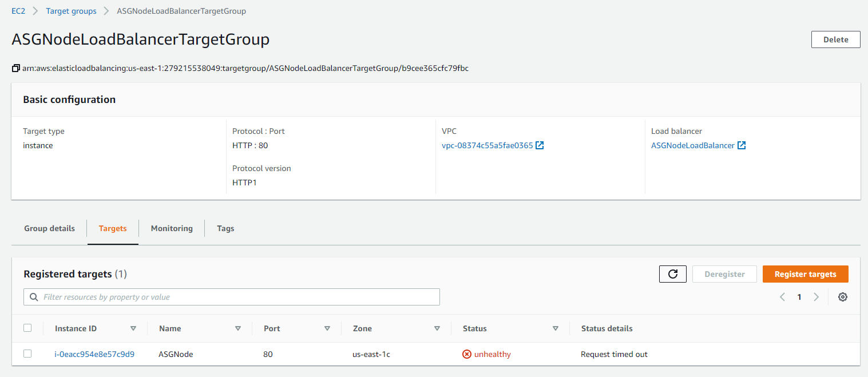Click the next page chevron
The width and height of the screenshot is (868, 377).
(x=816, y=297)
